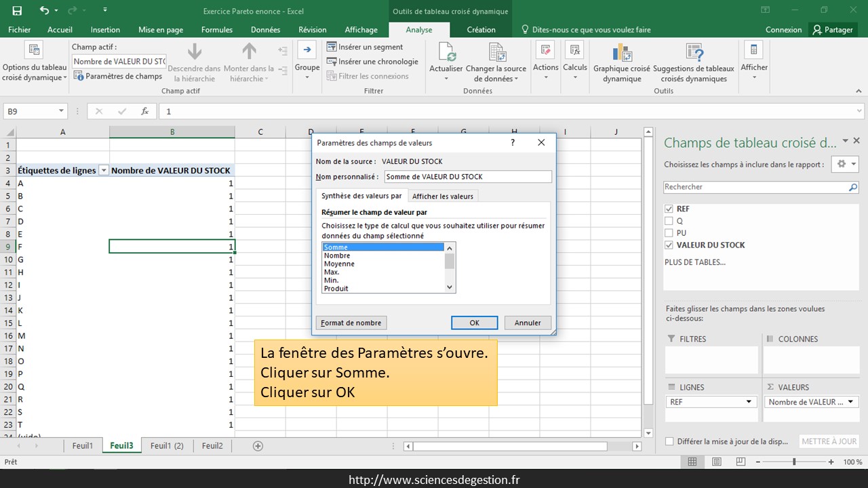Screen dimensions: 868x488
Task: Click Insérer une chronologie icon
Action: click(x=332, y=62)
